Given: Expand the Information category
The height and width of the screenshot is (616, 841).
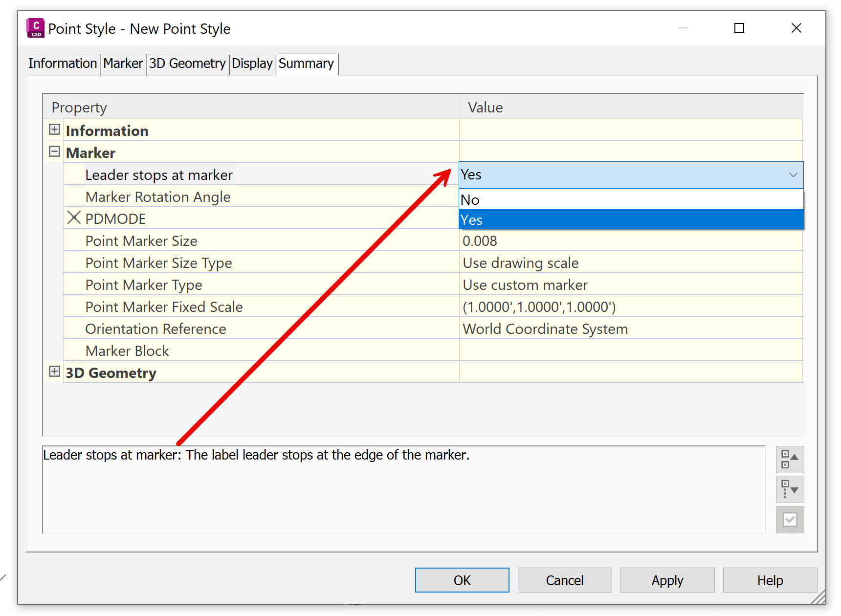Looking at the screenshot, I should pos(54,130).
